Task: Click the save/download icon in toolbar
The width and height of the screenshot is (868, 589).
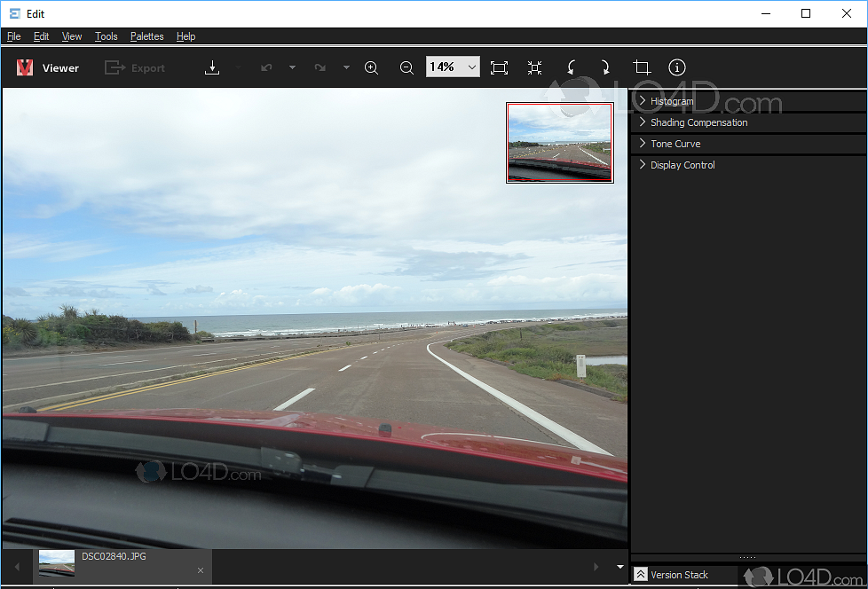Action: pos(212,67)
